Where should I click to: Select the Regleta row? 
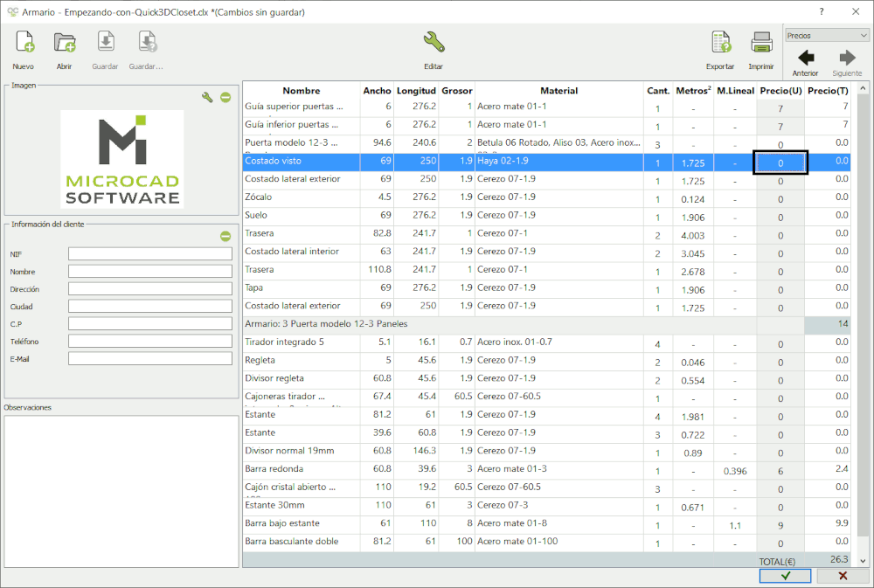pos(547,361)
